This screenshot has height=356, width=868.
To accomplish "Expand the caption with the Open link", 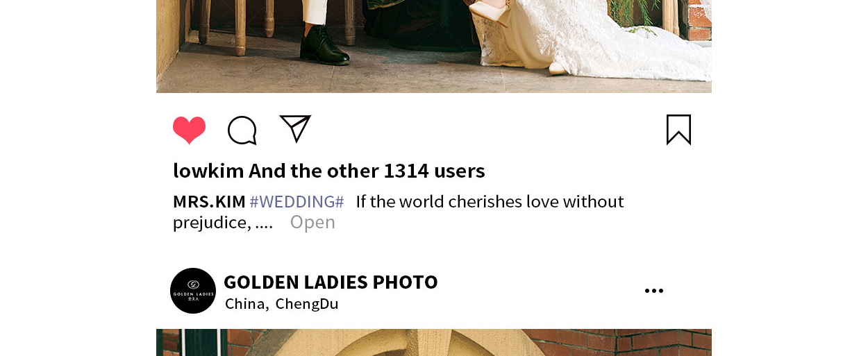I will [x=312, y=222].
